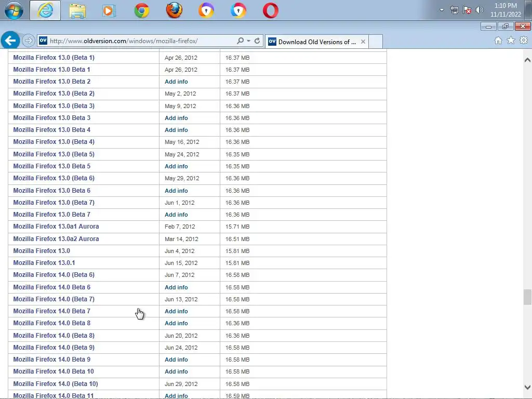532x399 pixels.
Task: Click the Internet Explorer taskbar icon
Action: (45, 10)
